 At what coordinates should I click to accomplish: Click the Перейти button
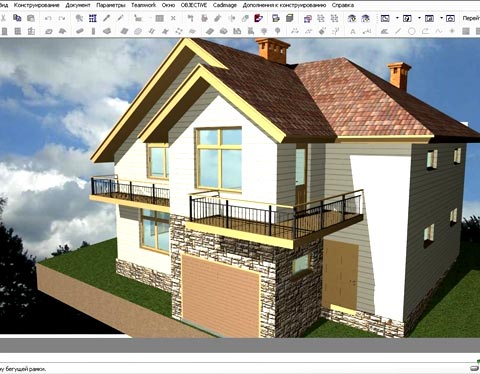[x=471, y=18]
